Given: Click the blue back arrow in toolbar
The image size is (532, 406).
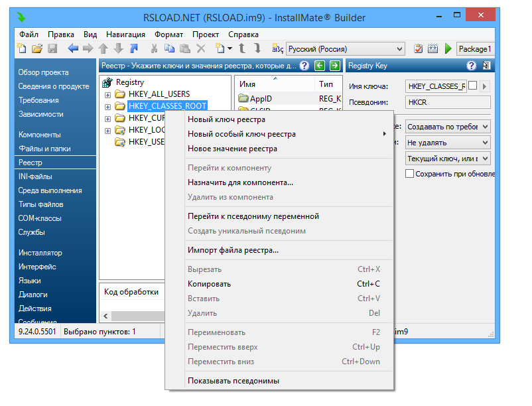Looking at the screenshot, I should coord(72,48).
